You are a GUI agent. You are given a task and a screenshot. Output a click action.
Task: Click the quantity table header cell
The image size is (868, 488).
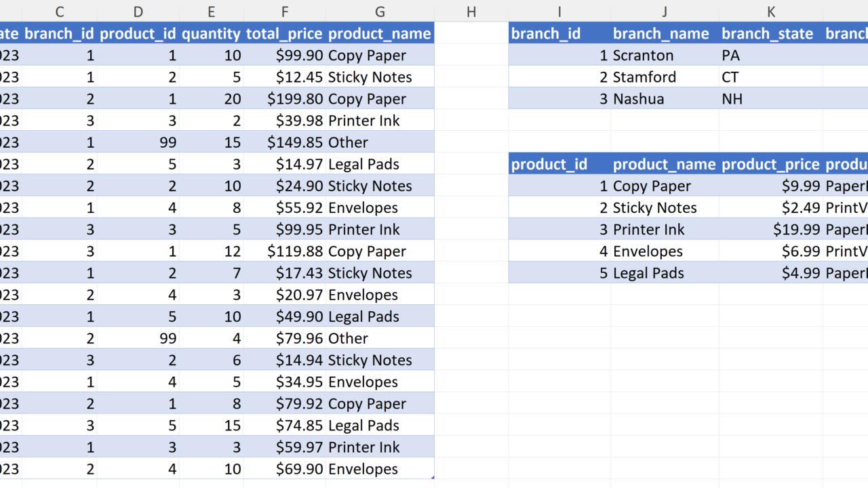211,34
